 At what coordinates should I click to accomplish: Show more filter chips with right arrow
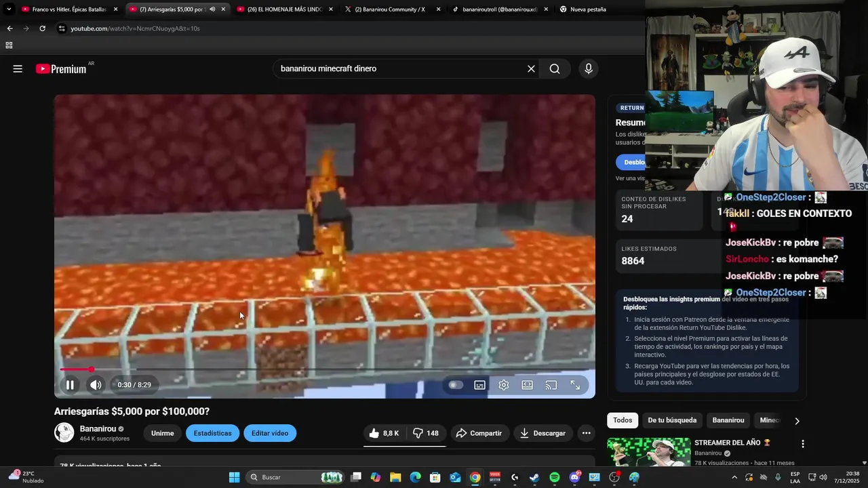click(x=797, y=421)
